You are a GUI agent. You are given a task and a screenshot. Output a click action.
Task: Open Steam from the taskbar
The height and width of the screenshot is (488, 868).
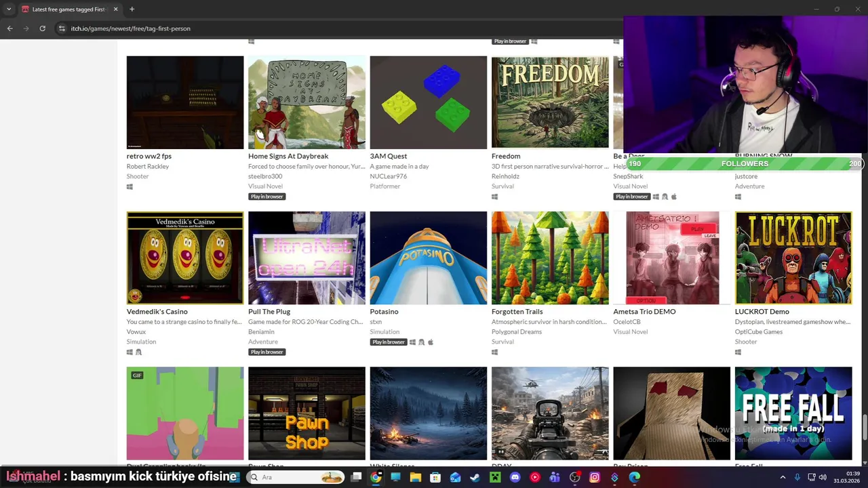click(x=475, y=477)
